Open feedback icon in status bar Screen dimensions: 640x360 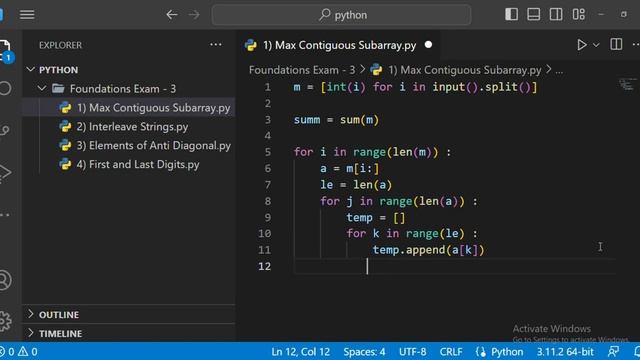(x=613, y=351)
